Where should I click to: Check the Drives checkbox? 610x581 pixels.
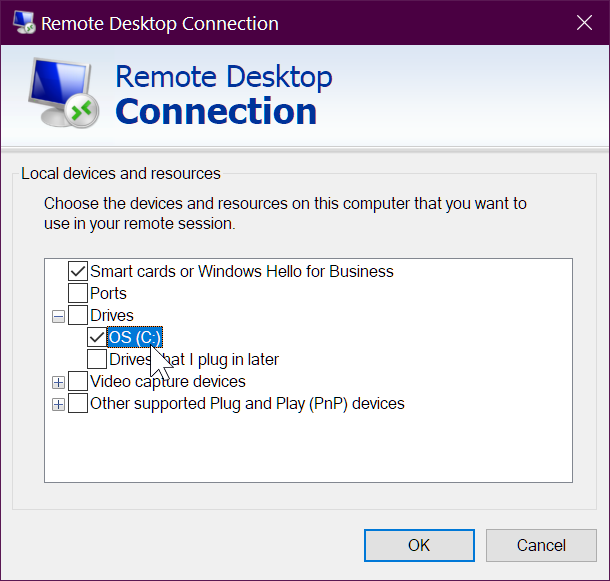pos(78,315)
